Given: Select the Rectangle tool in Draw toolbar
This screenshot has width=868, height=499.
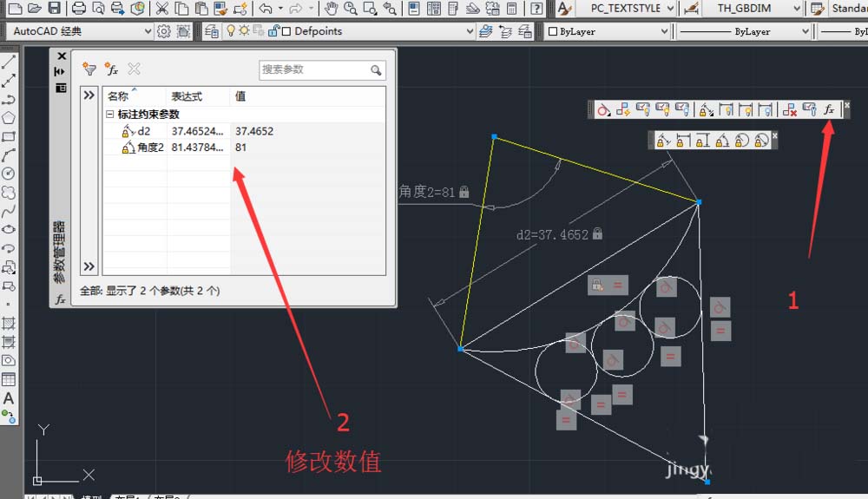Looking at the screenshot, I should point(9,136).
